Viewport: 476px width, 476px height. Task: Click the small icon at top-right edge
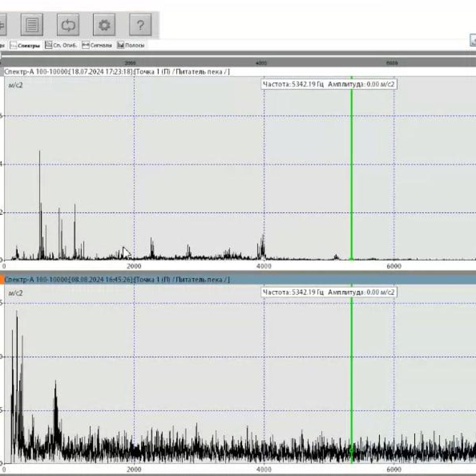(x=473, y=40)
